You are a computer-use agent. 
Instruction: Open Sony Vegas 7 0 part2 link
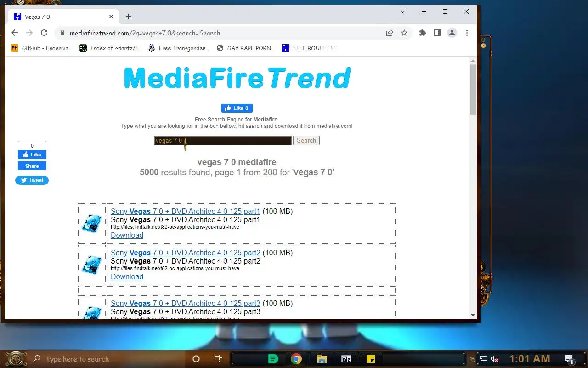pyautogui.click(x=186, y=253)
